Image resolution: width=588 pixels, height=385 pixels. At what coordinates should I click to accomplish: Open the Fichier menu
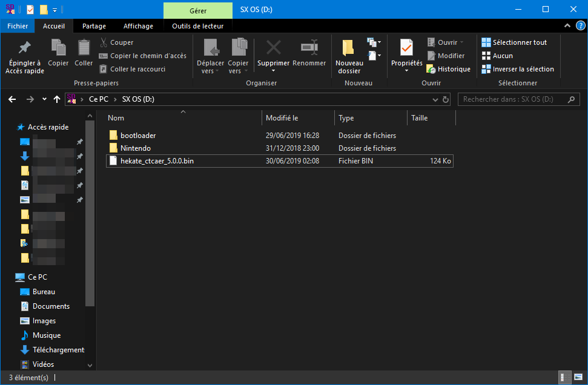(x=18, y=26)
